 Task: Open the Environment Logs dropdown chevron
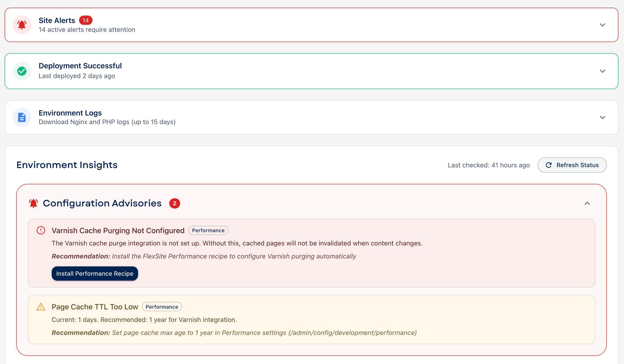(603, 117)
